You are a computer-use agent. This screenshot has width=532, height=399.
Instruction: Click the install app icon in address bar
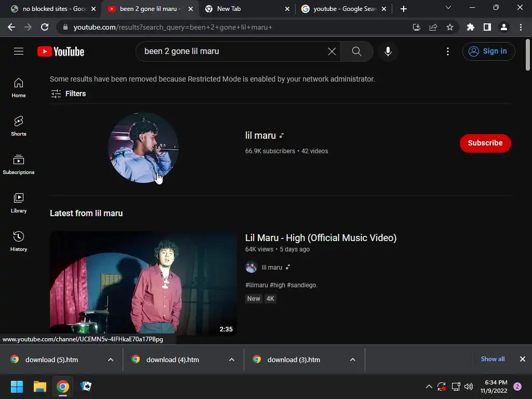416,27
